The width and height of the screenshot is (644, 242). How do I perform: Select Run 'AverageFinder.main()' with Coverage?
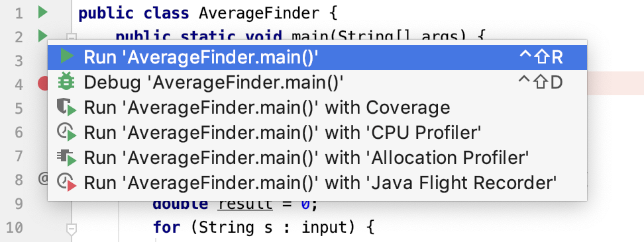[x=317, y=108]
